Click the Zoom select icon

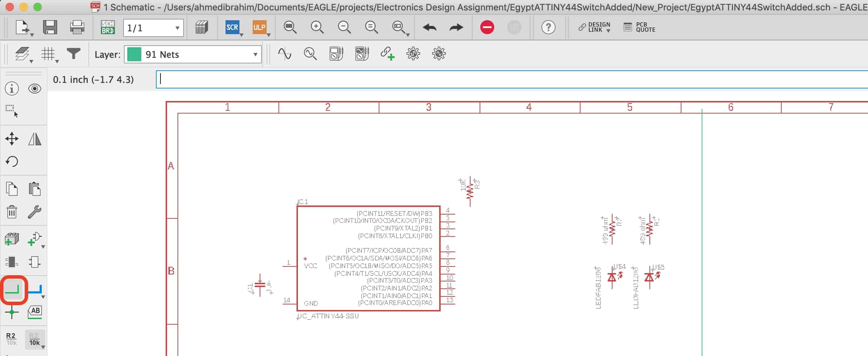point(398,27)
